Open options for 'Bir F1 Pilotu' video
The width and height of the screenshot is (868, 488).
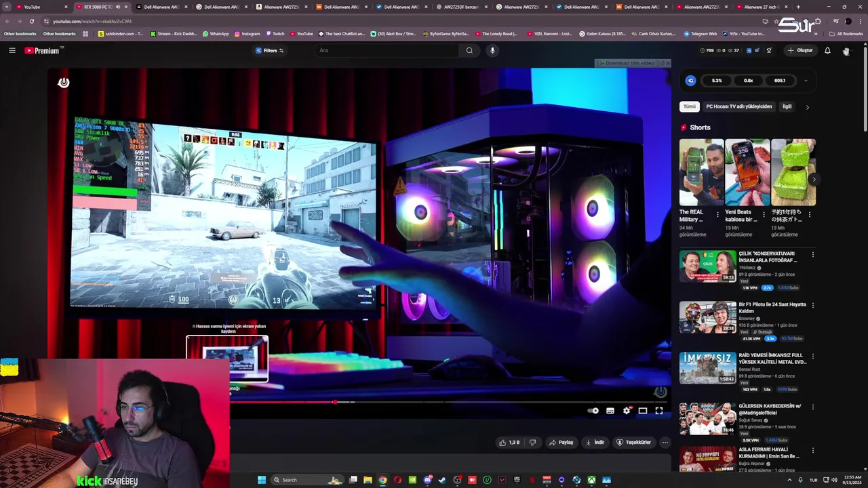click(813, 306)
